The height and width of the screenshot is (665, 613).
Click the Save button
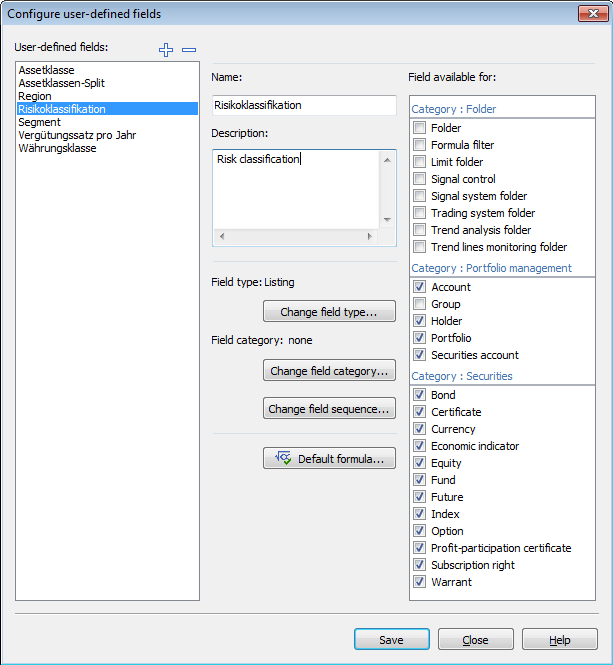pos(391,640)
